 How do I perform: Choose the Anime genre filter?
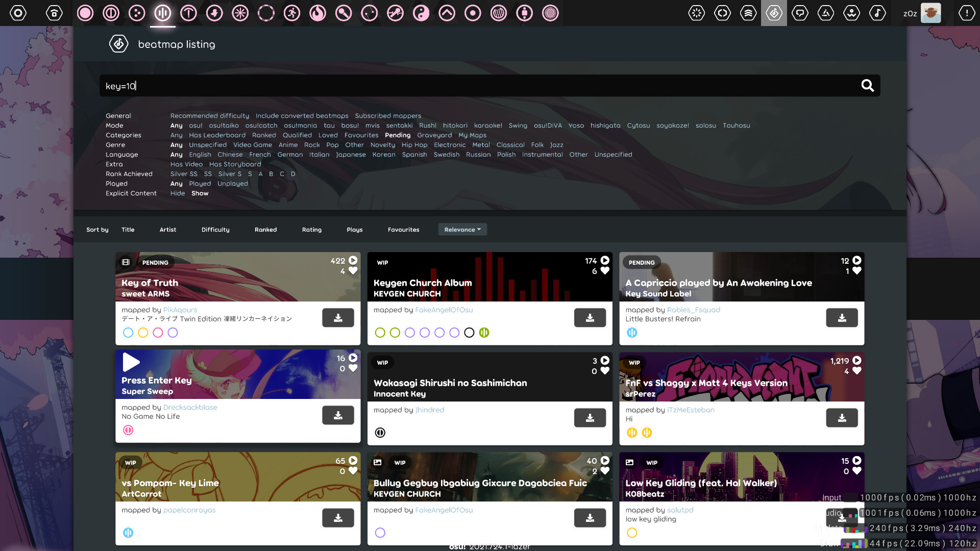click(x=288, y=144)
